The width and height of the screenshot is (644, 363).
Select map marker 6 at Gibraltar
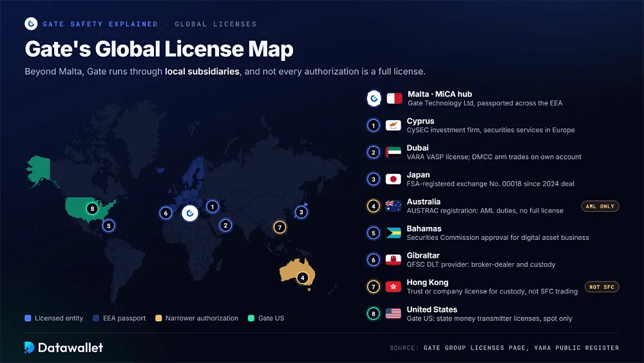click(x=166, y=213)
